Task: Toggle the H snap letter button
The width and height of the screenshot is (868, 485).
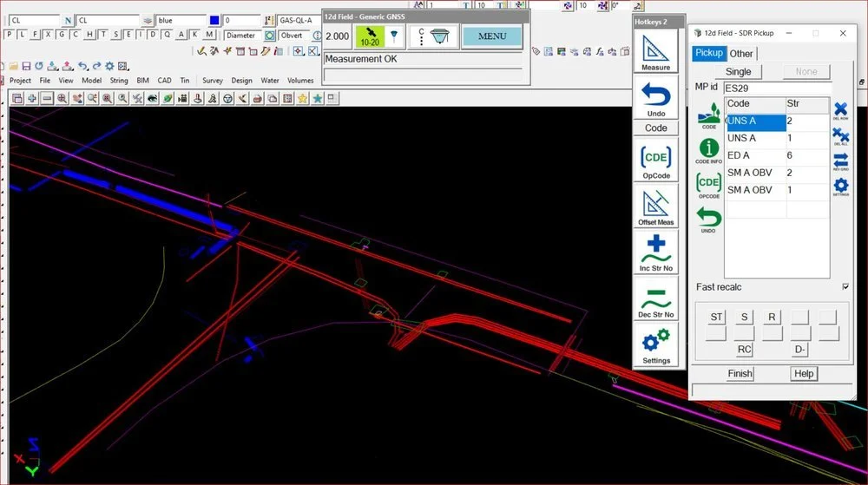Action: tap(89, 35)
